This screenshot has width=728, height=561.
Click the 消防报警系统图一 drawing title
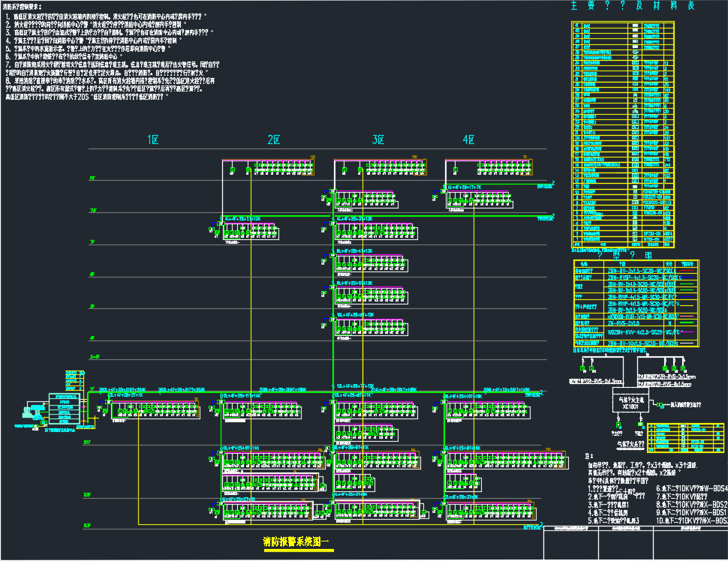tap(297, 541)
